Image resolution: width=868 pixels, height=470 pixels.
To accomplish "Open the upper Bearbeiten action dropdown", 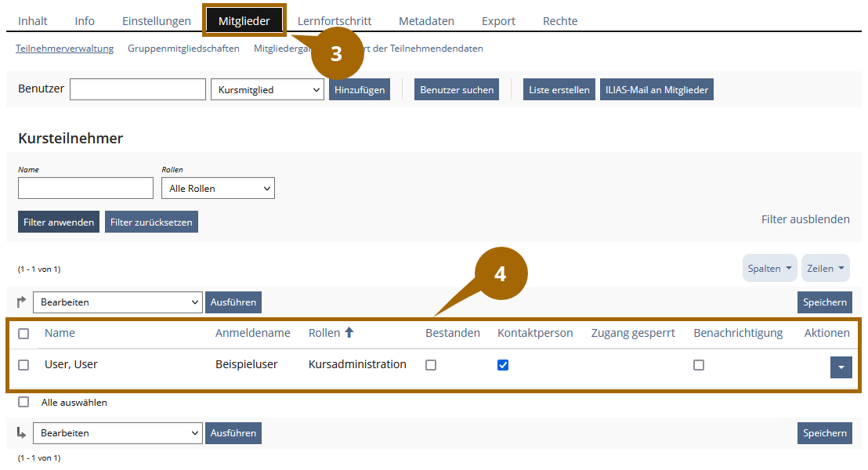I will pos(118,302).
